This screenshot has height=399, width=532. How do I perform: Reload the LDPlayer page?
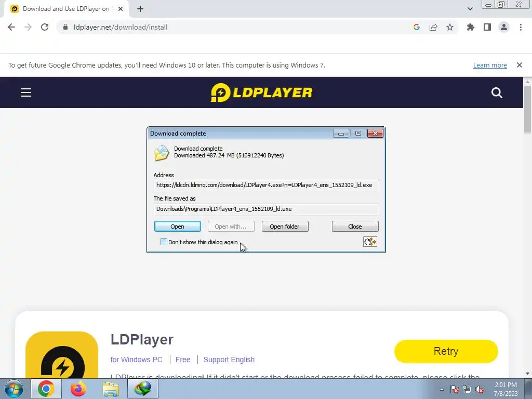[x=45, y=27]
